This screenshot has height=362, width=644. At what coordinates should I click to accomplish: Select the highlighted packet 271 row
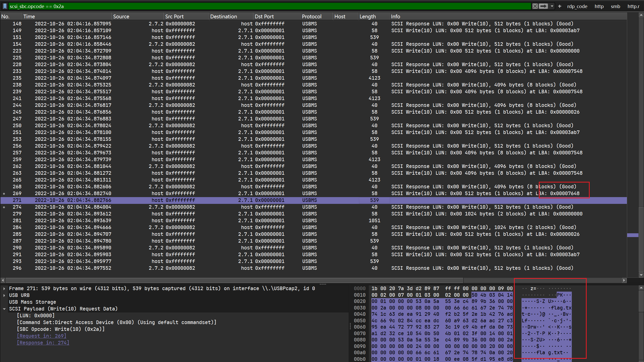point(313,200)
